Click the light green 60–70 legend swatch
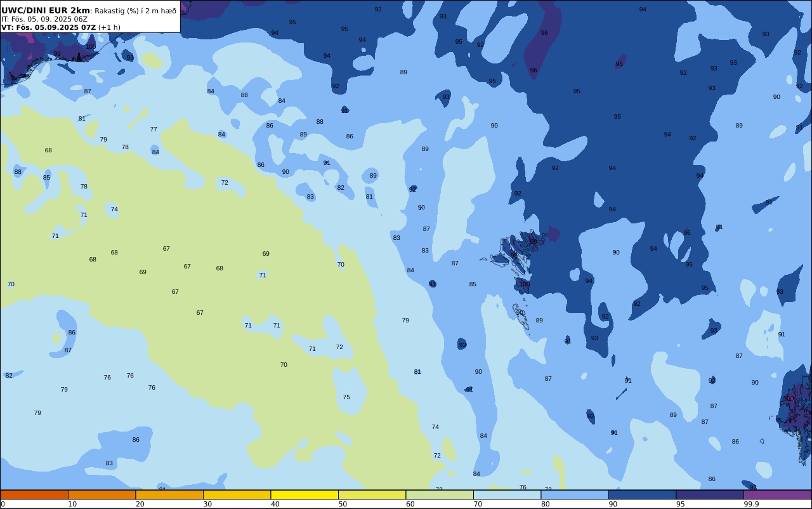812x509 pixels. [440, 494]
